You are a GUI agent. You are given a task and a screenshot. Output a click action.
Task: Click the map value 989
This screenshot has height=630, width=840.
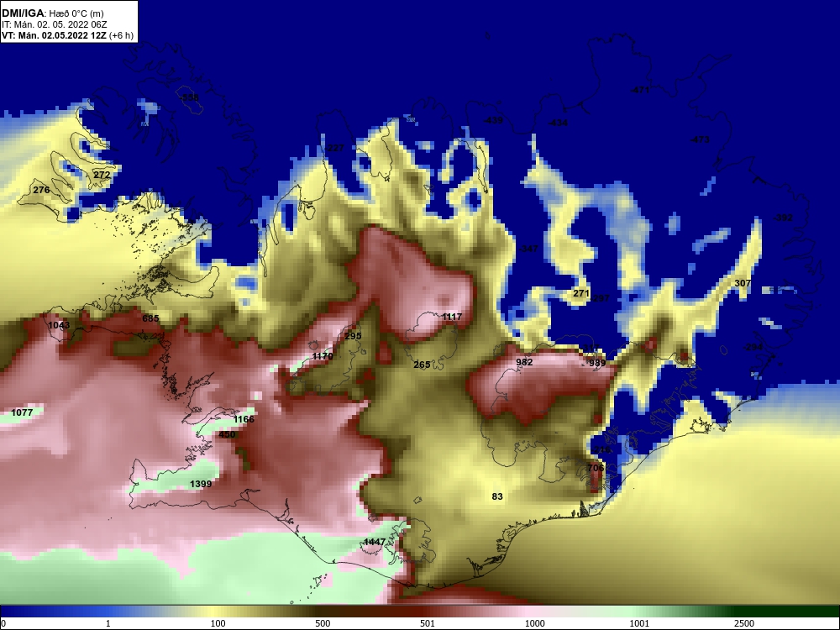click(597, 363)
